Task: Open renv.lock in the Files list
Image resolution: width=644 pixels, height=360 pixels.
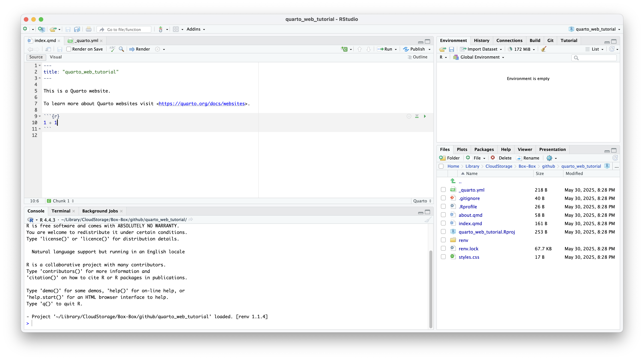Action: coord(468,249)
